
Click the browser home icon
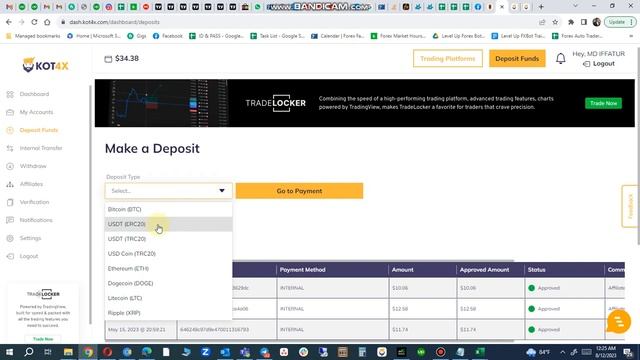pos(47,22)
